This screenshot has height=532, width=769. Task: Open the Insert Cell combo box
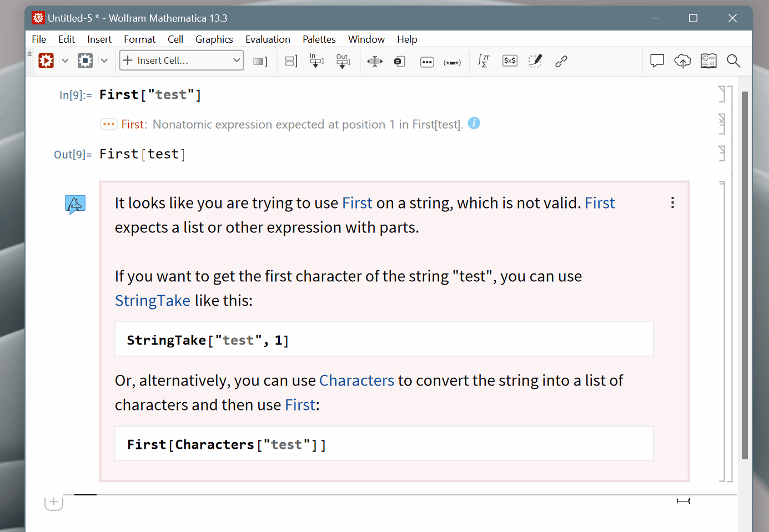click(181, 60)
